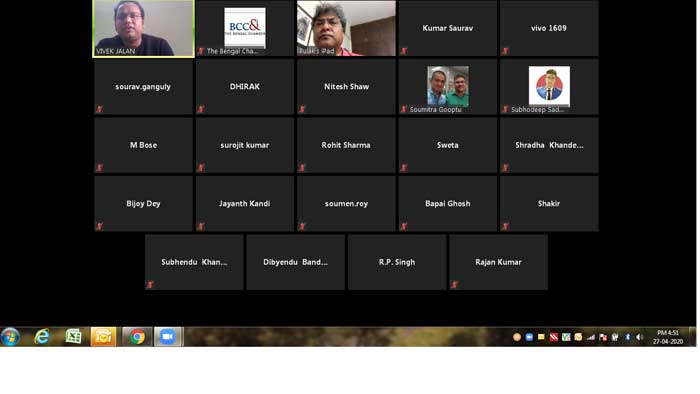Select Soumitra Gooptu participant tile
700x394 pixels.
447,87
